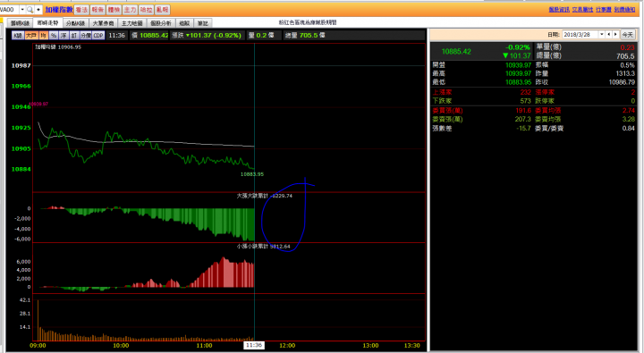Click the last link at top right
The image size is (644, 353).
[x=624, y=10]
